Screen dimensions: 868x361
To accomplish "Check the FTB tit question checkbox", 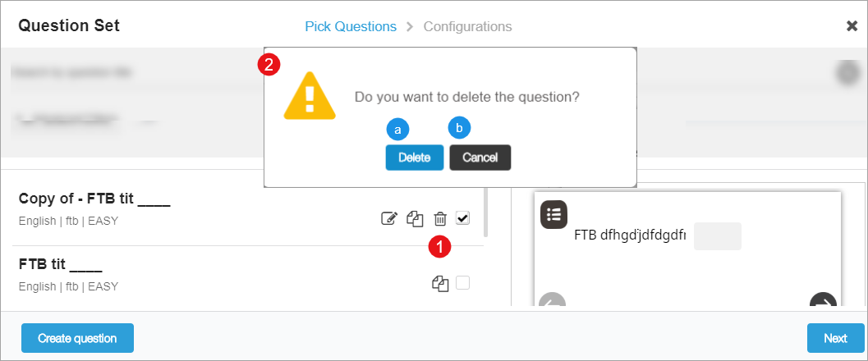I will pyautogui.click(x=463, y=283).
